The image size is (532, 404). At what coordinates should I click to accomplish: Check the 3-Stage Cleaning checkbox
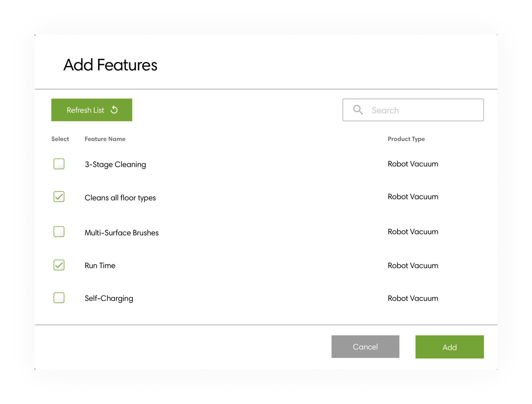(59, 164)
